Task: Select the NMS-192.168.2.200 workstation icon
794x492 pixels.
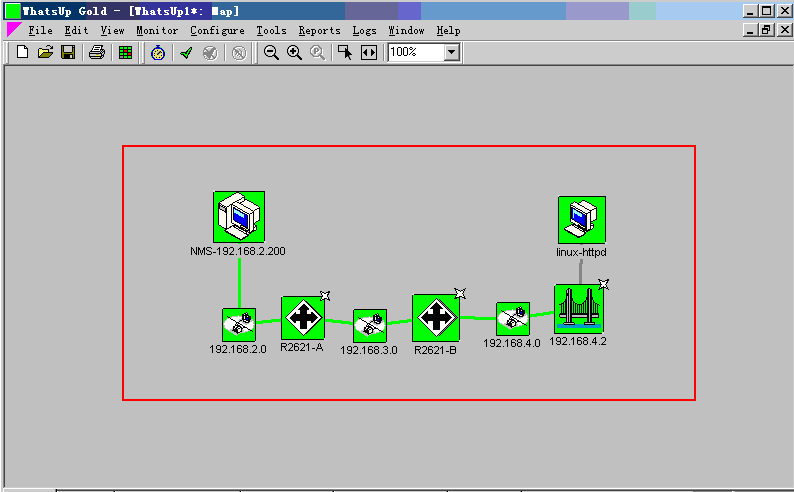Action: pyautogui.click(x=239, y=217)
